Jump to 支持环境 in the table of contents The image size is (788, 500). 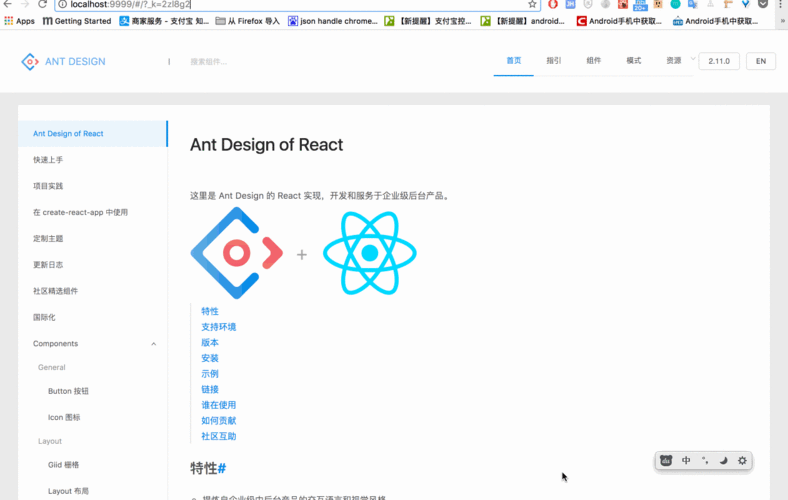[x=219, y=327]
